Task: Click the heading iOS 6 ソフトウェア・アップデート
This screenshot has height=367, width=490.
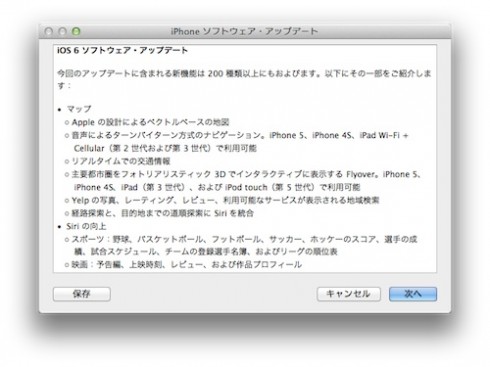Action: click(x=122, y=50)
